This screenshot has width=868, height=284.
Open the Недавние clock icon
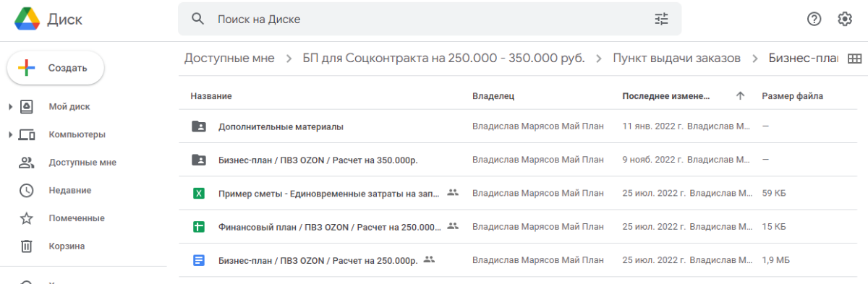(x=27, y=190)
